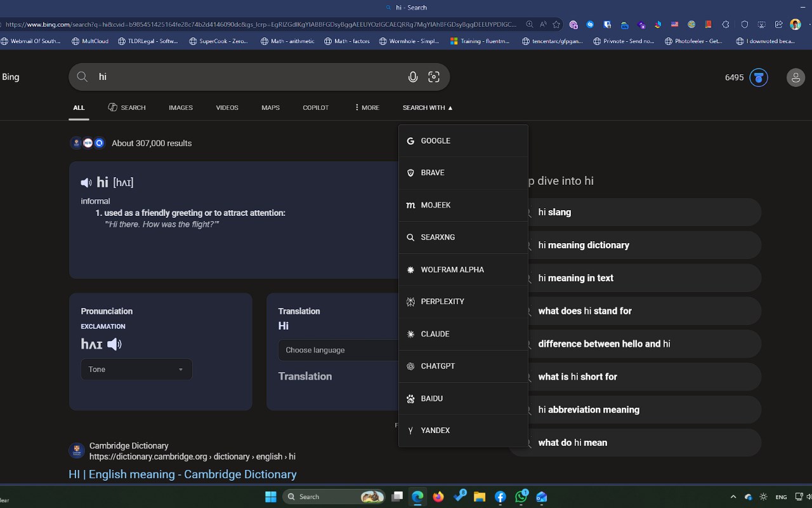Search with Claude
The image size is (812, 508).
[x=463, y=334]
